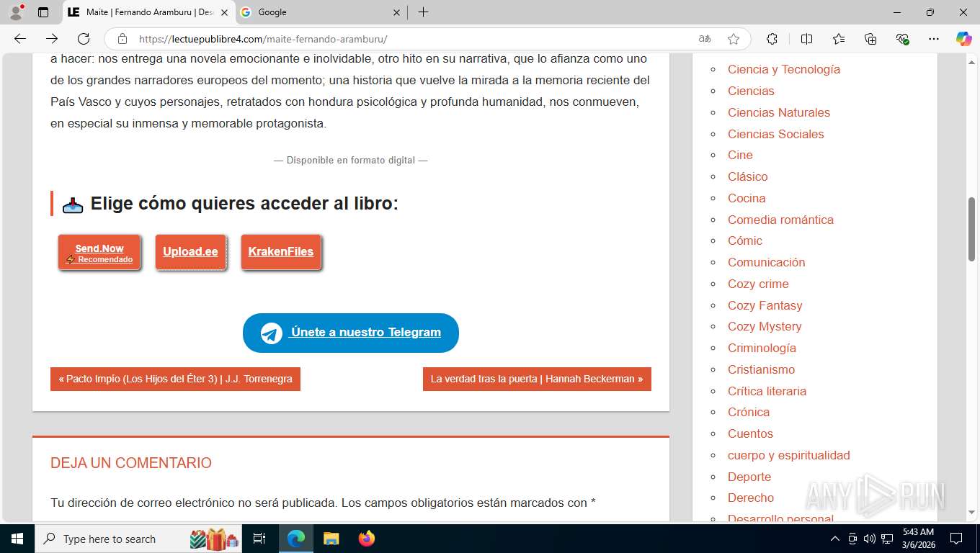
Task: Launch Firefox from taskbar
Action: (x=367, y=539)
